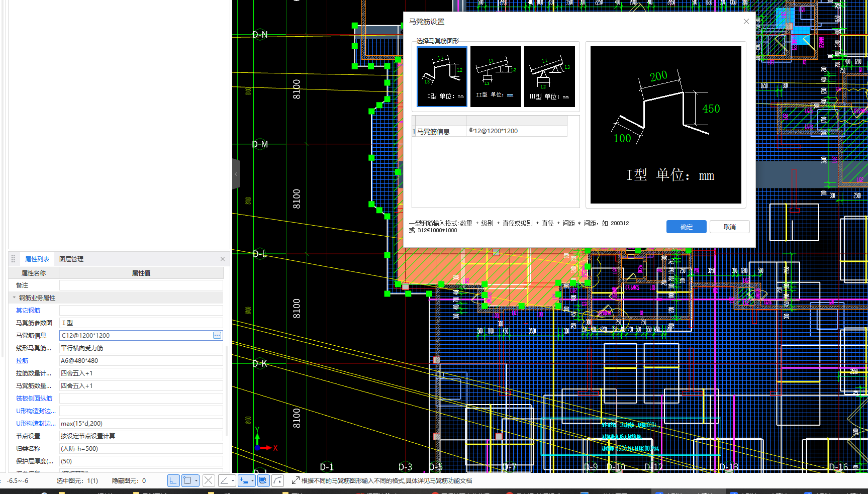Image resolution: width=868 pixels, height=494 pixels.
Task: Toggle the rectangle selection mode icon
Action: pos(187,481)
